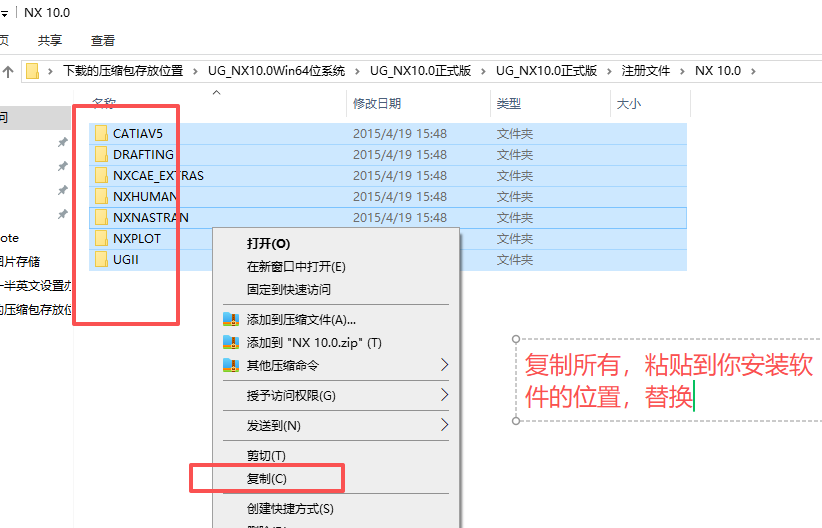Select the NXNASTRAN folder name
Viewport: 822px width, 528px height.
tap(151, 218)
